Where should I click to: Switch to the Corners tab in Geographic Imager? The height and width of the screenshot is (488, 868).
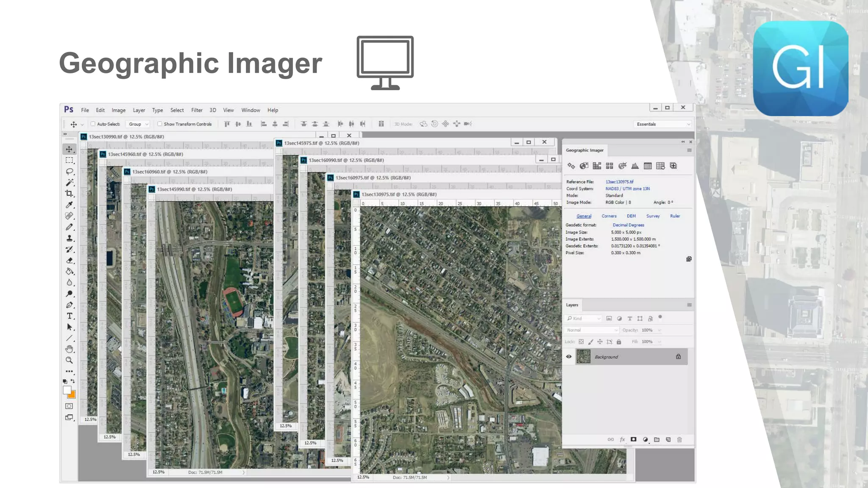pyautogui.click(x=609, y=216)
